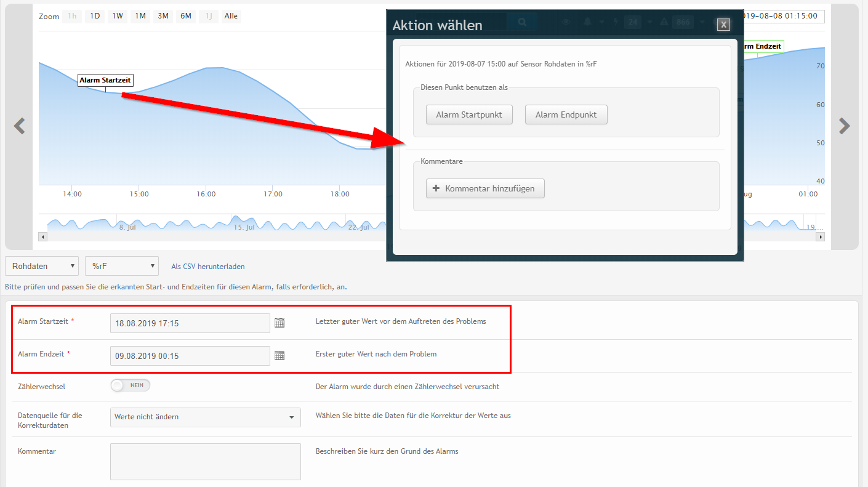
Task: Click the navigator scrollbar right arrow
Action: [821, 236]
